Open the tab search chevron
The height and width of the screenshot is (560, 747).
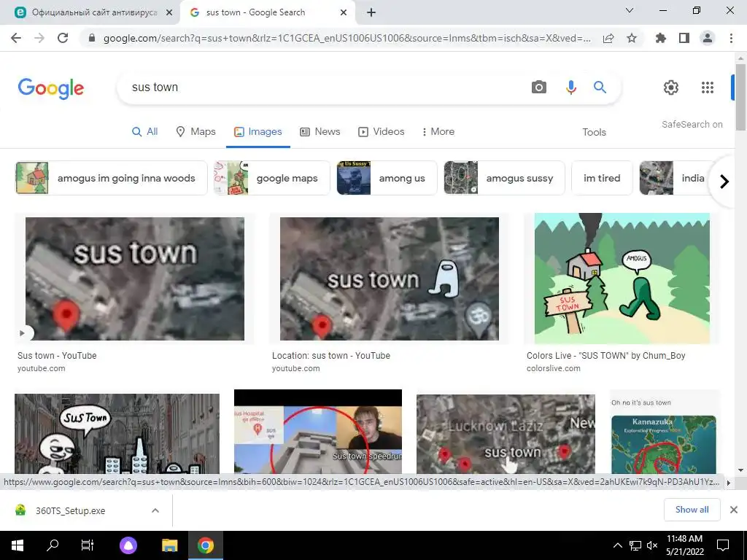pos(630,10)
